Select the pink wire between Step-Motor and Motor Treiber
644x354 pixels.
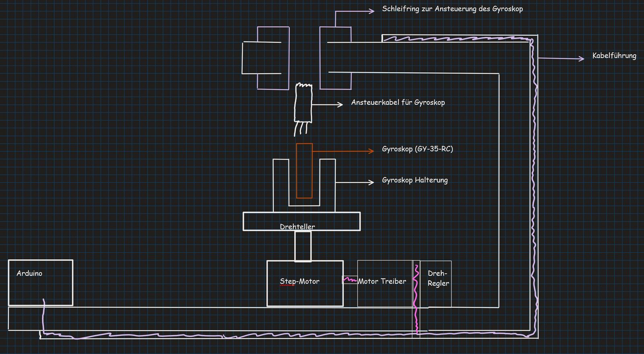[349, 279]
